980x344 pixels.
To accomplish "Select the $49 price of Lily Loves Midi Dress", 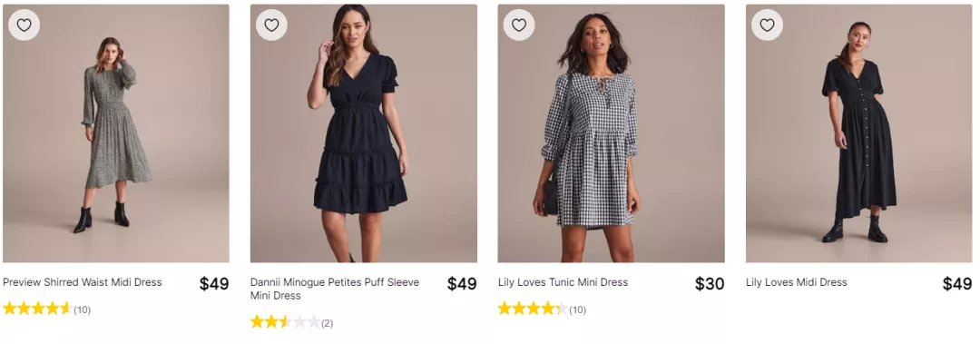I will pos(957,284).
